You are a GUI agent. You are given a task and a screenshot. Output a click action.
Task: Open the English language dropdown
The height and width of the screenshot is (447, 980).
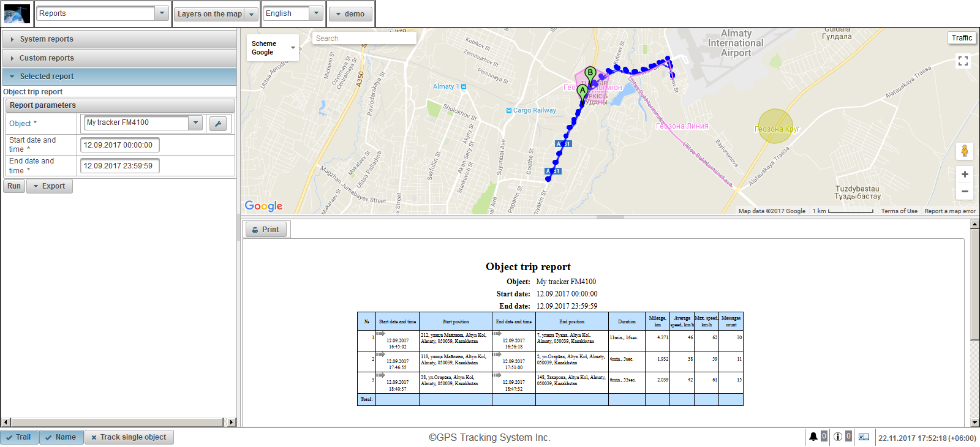[x=293, y=13]
